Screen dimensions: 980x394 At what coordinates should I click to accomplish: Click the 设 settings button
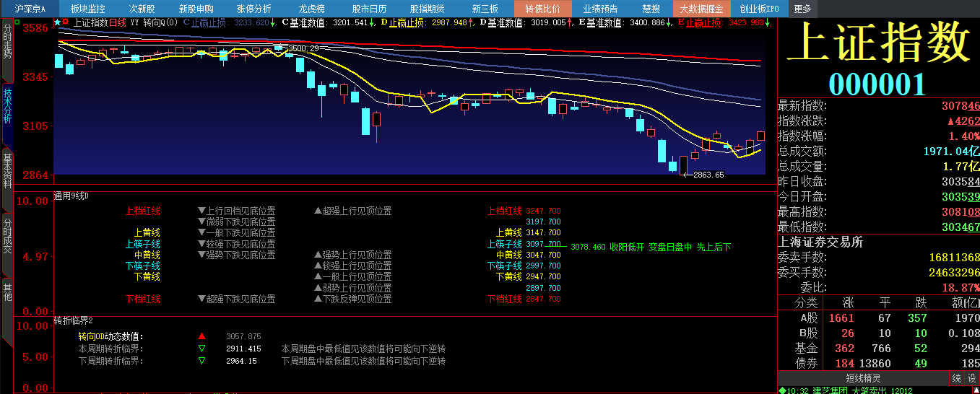tap(972, 378)
